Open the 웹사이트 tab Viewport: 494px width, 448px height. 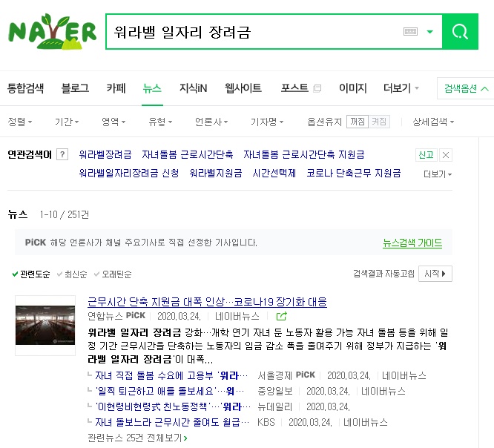(x=243, y=88)
